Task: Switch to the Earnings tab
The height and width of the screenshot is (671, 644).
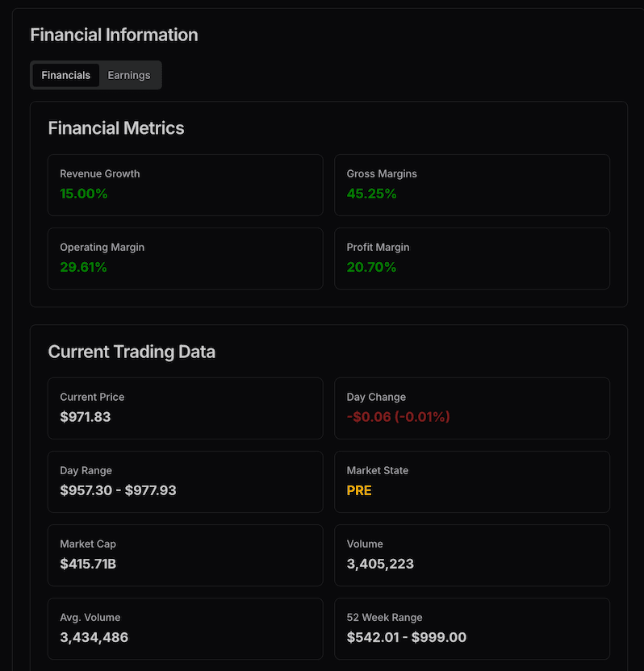Action: 129,75
